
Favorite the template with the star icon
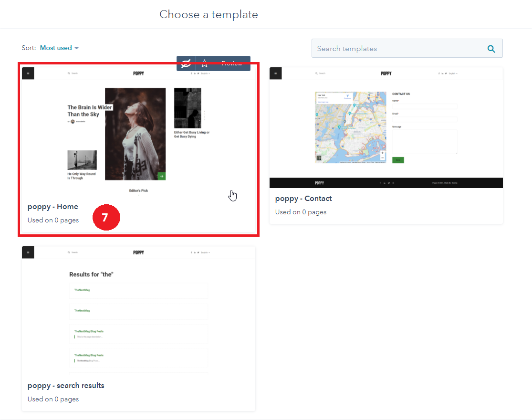205,63
